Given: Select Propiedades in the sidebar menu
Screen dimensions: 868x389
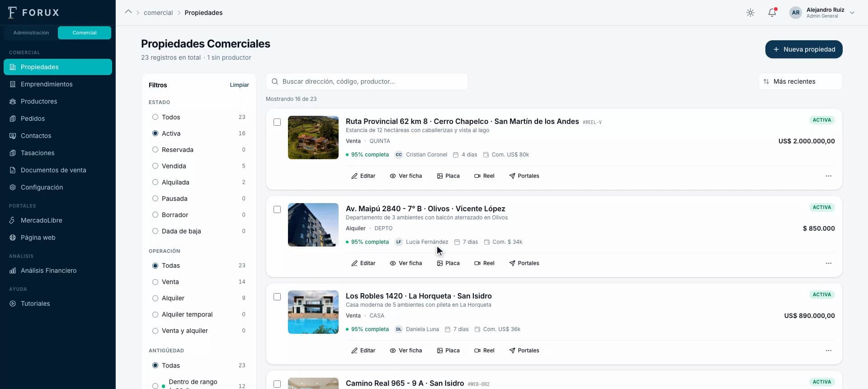Looking at the screenshot, I should [x=58, y=67].
